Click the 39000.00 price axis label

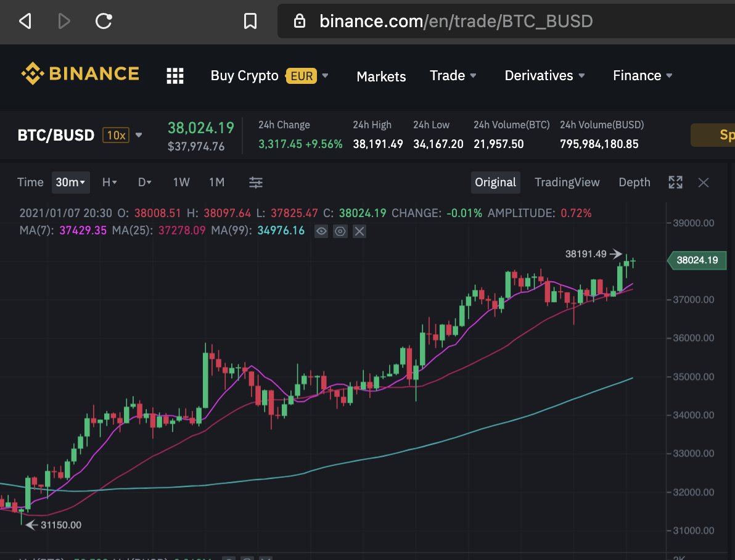click(693, 223)
